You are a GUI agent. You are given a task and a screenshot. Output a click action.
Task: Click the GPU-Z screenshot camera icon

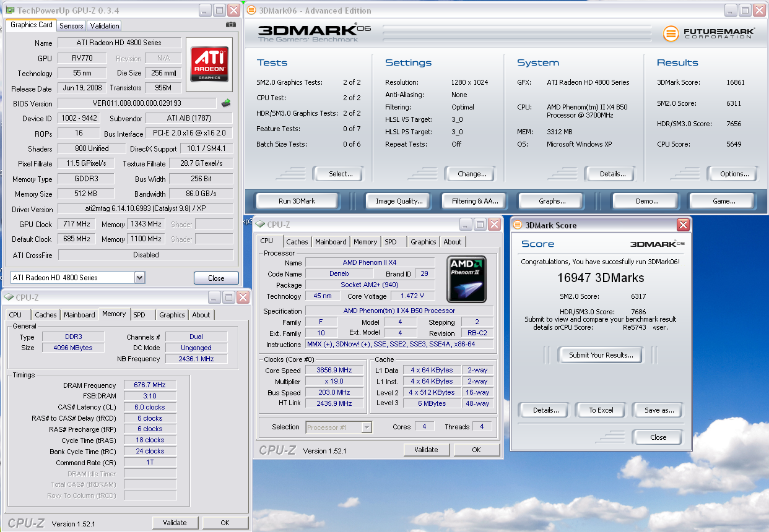click(230, 25)
